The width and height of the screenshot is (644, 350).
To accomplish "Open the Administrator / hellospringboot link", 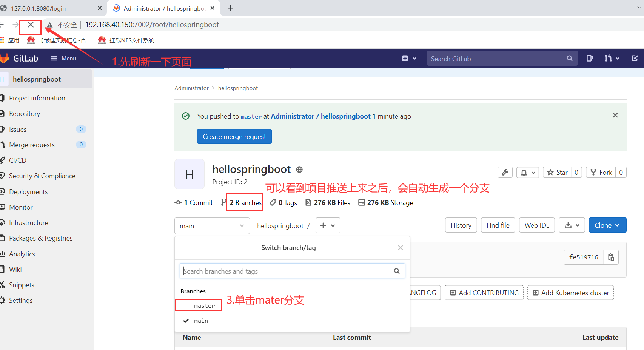I will [320, 116].
